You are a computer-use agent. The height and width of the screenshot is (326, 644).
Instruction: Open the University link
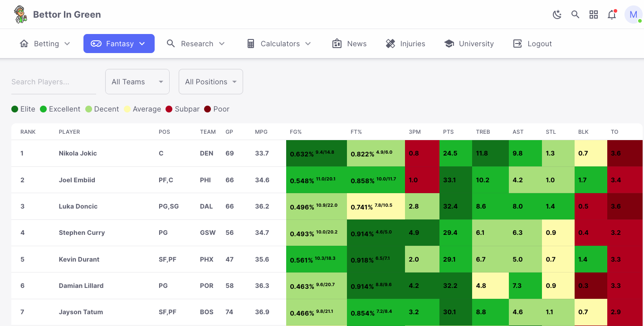point(469,44)
